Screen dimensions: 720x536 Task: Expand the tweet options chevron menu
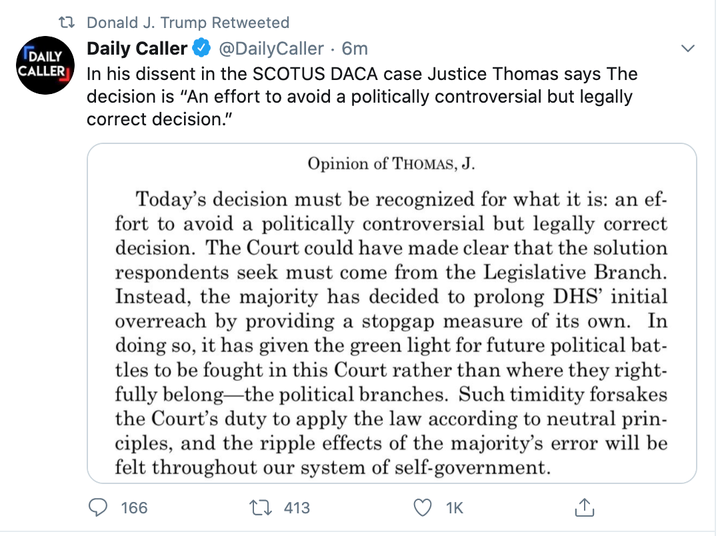(687, 48)
